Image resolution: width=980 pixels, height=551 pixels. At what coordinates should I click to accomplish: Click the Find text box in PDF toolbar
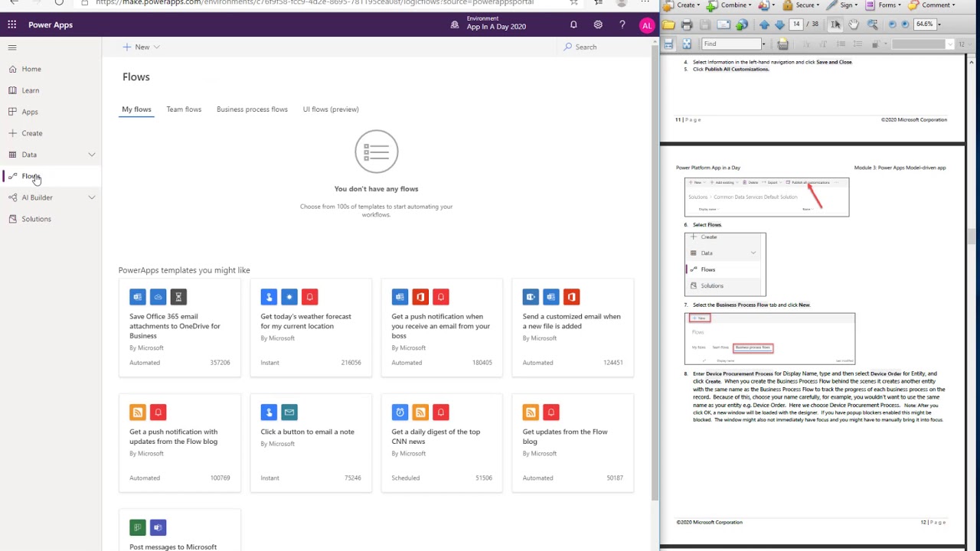coord(731,44)
